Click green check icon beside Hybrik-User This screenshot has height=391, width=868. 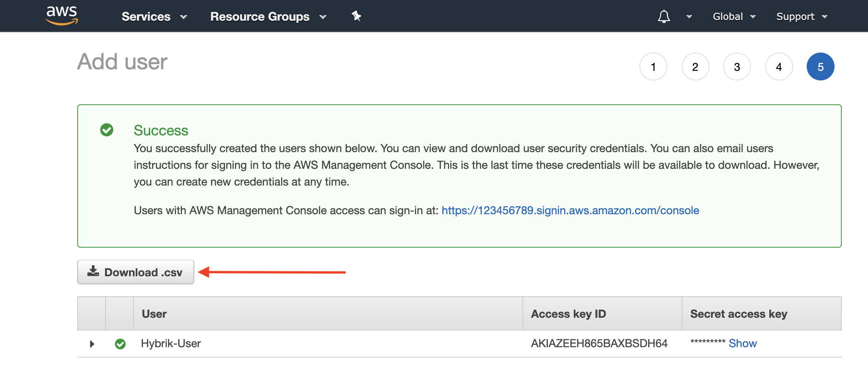pos(120,344)
